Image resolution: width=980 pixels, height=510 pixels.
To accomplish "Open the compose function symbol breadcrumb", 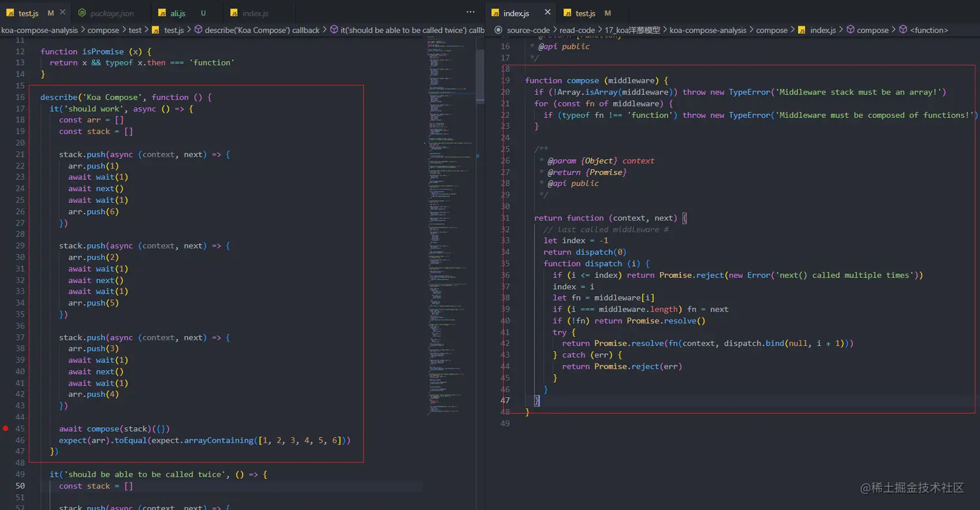I will point(867,30).
